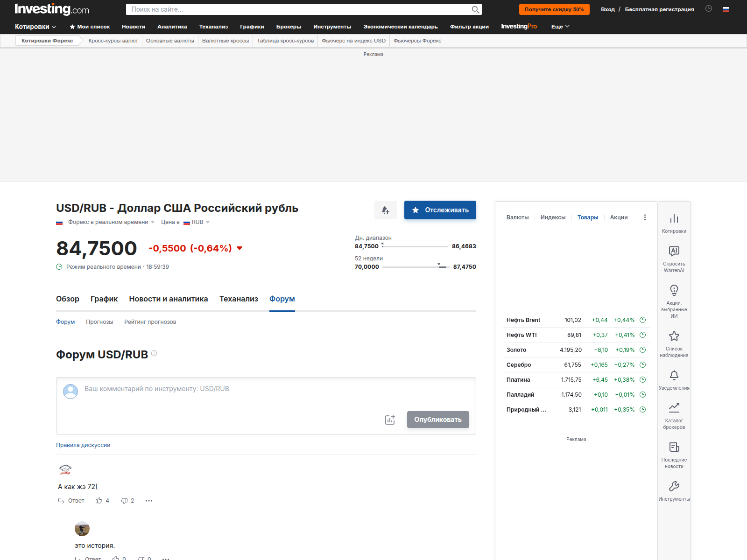Select the Валюты widget tab

tap(517, 217)
